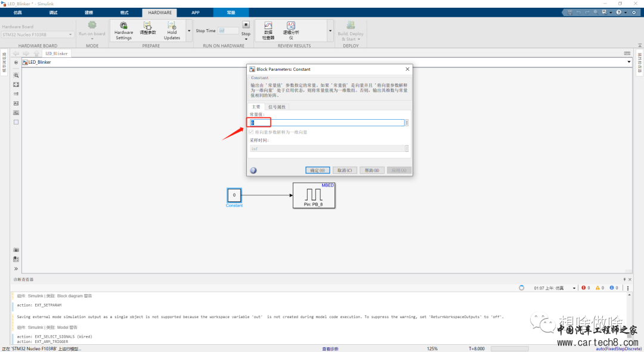Screen dimensions: 644x352
Task: Select the Constant block on canvas
Action: (234, 195)
